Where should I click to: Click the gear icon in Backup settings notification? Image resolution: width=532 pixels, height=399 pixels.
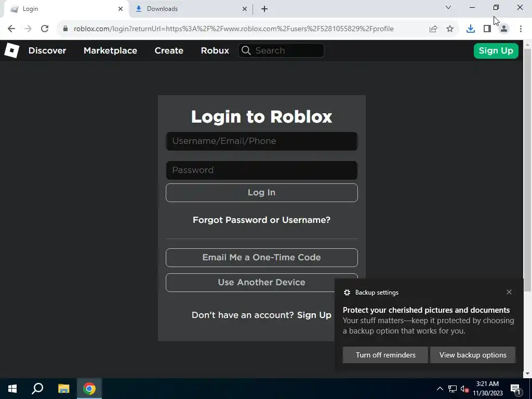point(347,292)
